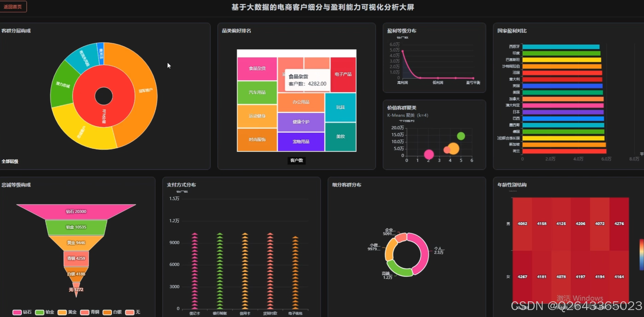Screen dimensions: 644x317
Task: Toggle the 青铜 legend item
Action: 90,312
